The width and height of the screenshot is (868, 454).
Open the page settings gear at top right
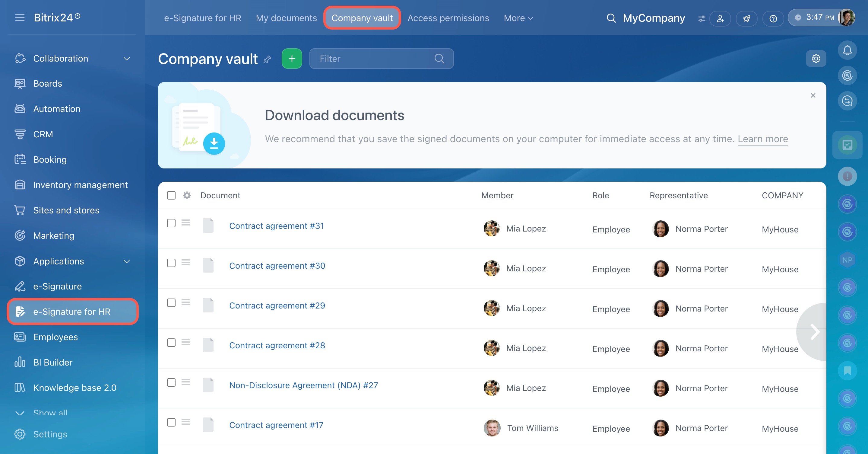(x=816, y=59)
